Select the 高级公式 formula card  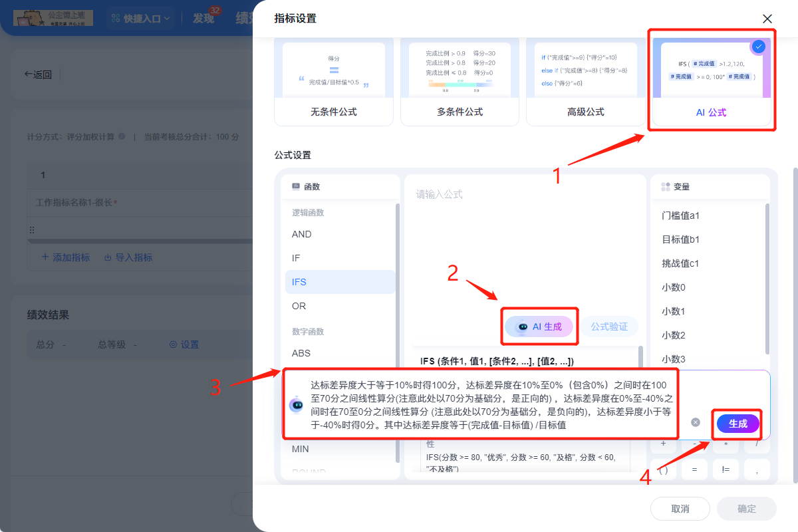[x=585, y=80]
